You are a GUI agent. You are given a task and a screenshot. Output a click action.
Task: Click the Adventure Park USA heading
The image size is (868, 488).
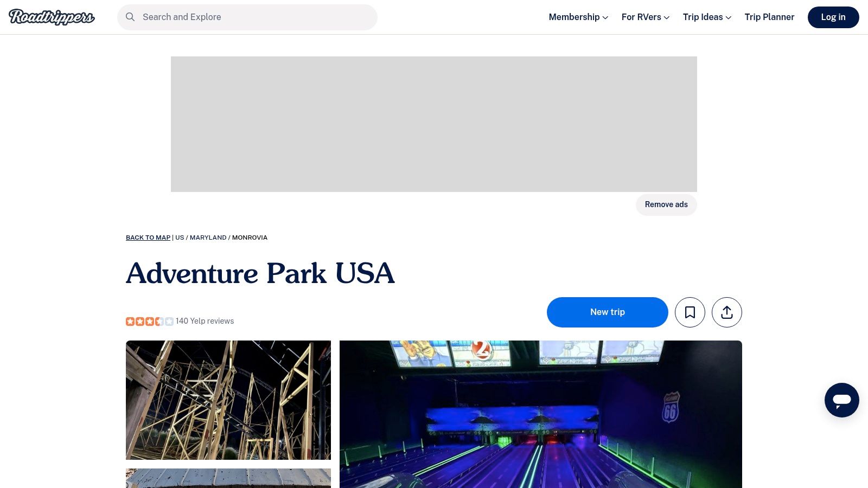click(260, 273)
